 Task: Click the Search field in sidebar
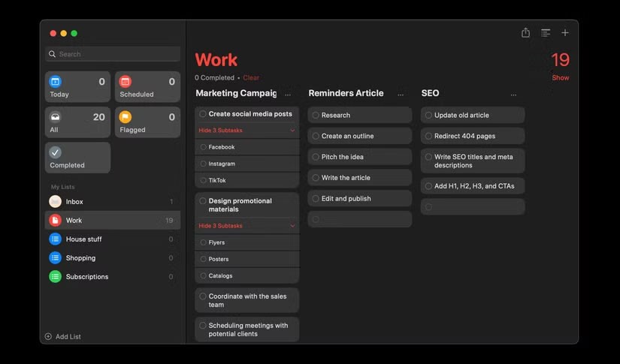tap(113, 54)
